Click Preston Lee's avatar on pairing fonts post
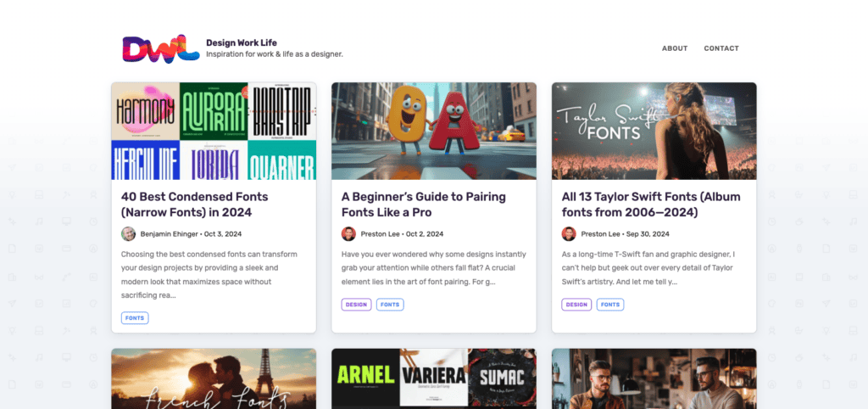The image size is (868, 409). coord(348,234)
